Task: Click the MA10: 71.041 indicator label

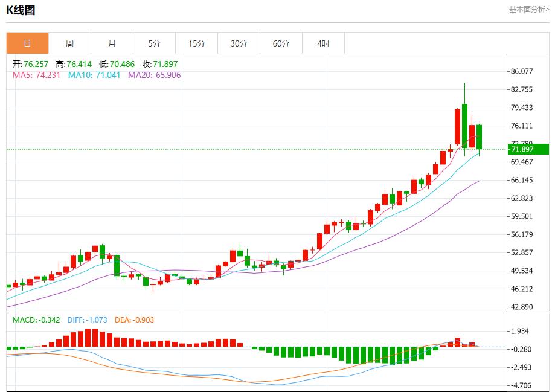Action: [x=94, y=75]
